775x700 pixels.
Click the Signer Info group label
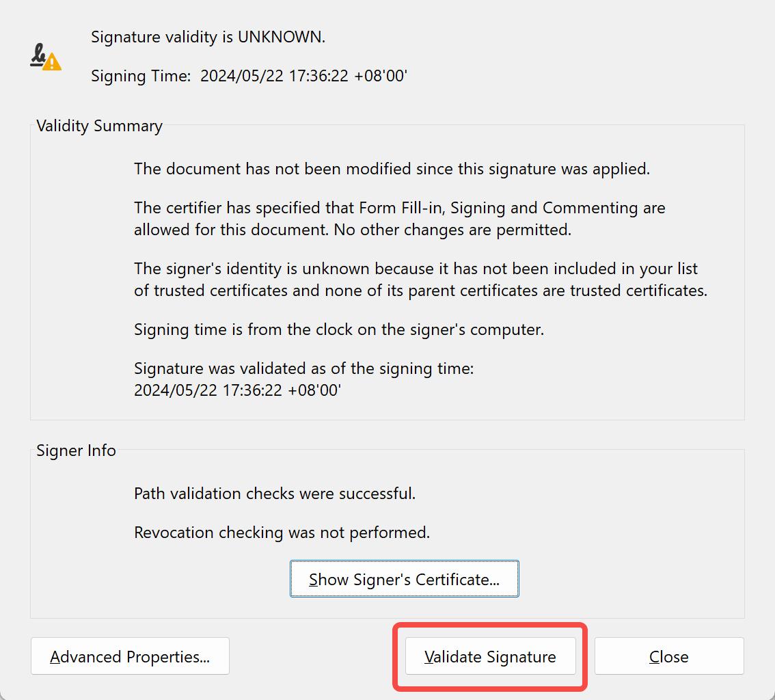76,450
